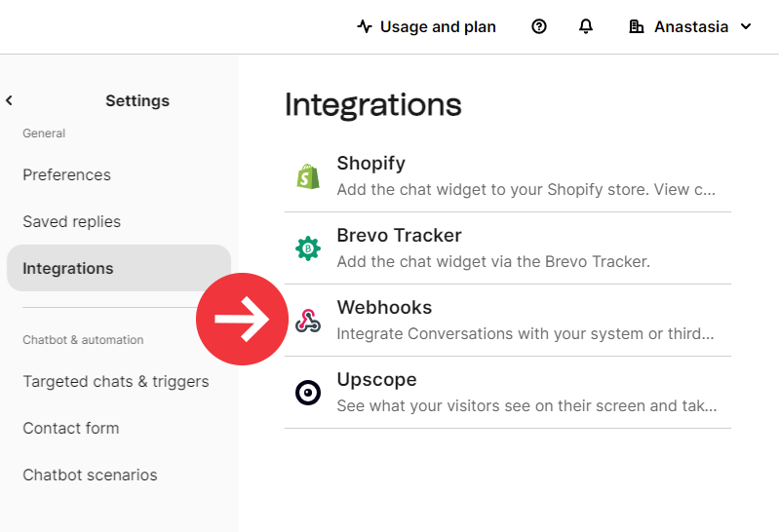Screen dimensions: 779x532
Task: Click the General section label
Action: 44,133
